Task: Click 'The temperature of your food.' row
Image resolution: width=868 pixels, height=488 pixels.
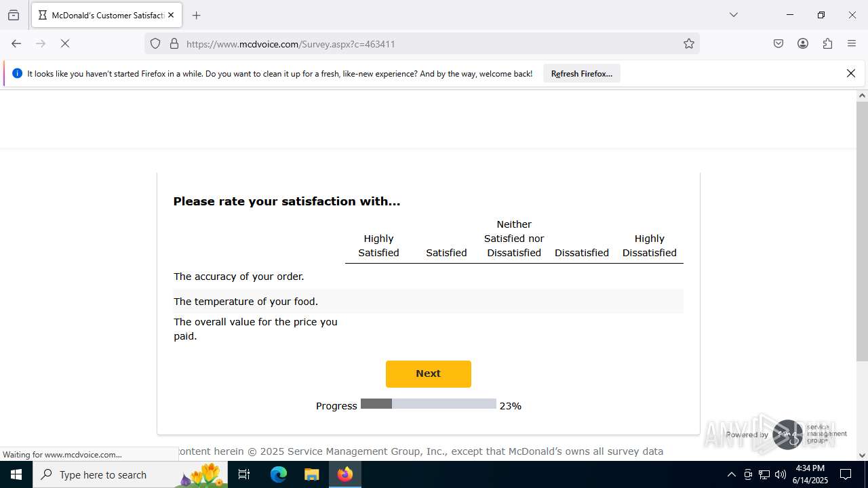Action: pyautogui.click(x=429, y=302)
